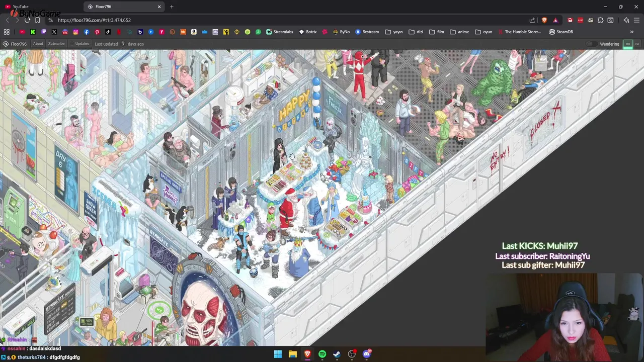Toggle the Wandering switch

tap(592, 44)
